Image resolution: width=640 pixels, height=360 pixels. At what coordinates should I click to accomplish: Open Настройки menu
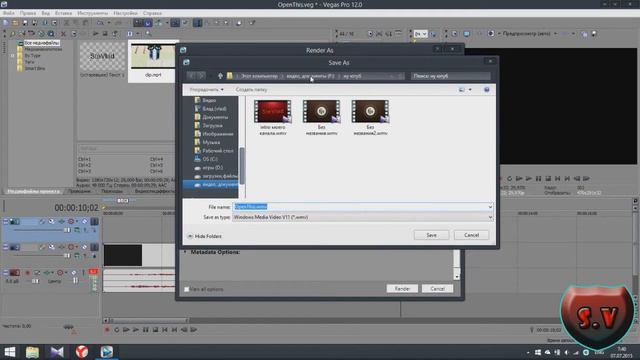pos(125,13)
